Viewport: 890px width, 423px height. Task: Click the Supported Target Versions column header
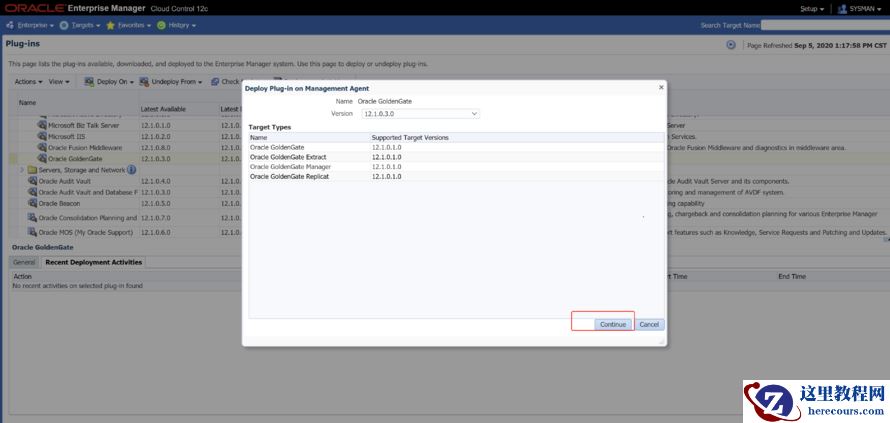point(410,137)
